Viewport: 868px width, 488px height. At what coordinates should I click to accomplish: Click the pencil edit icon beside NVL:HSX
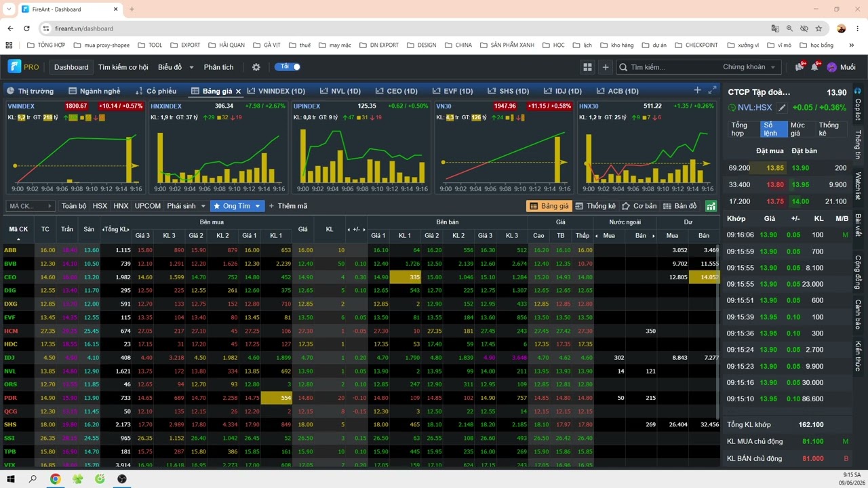pos(782,107)
